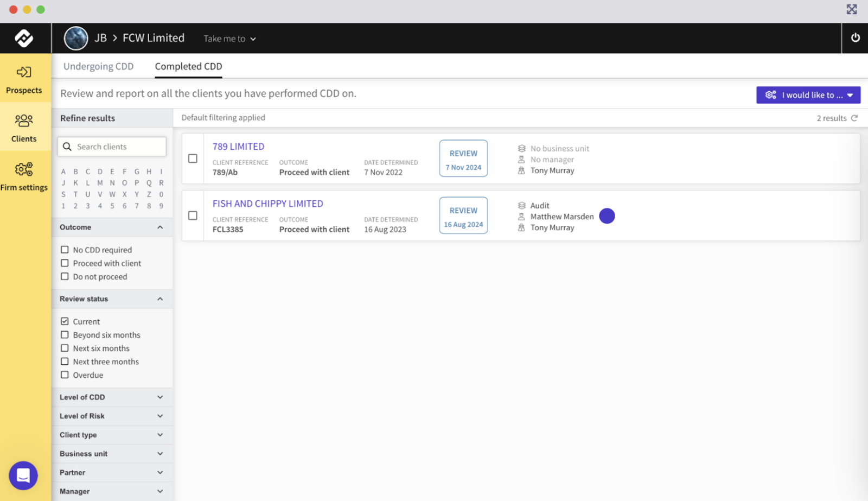The height and width of the screenshot is (501, 868).
Task: Click the 'Matthew Marsden' manager name
Action: point(562,217)
